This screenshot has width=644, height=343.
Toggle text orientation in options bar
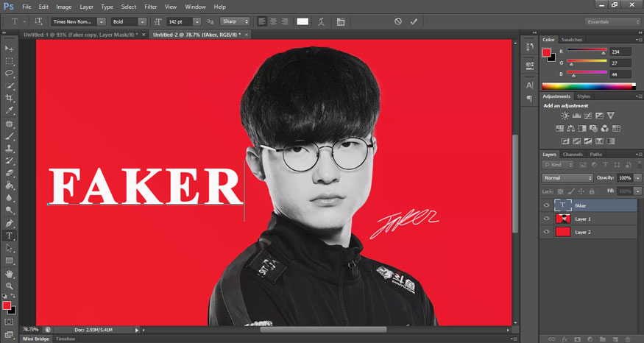38,21
